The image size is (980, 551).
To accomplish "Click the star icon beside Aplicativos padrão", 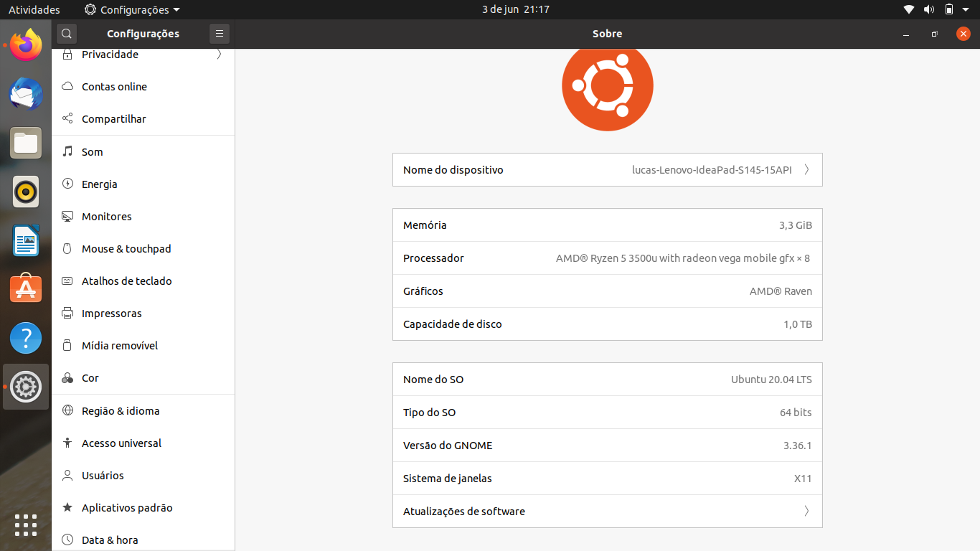I will 67,508.
